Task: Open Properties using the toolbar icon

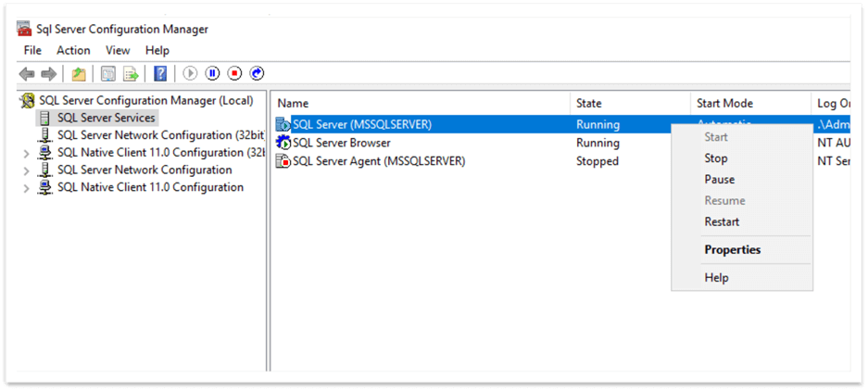Action: 107,74
